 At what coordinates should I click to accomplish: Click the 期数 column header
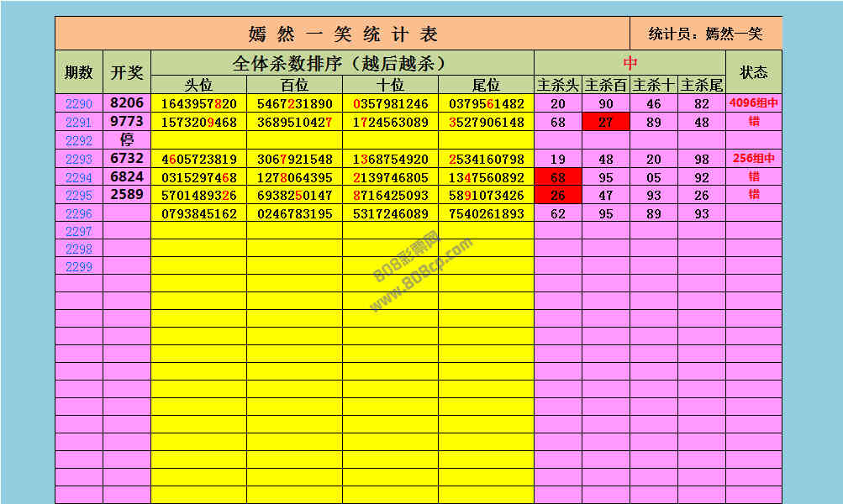[x=79, y=72]
